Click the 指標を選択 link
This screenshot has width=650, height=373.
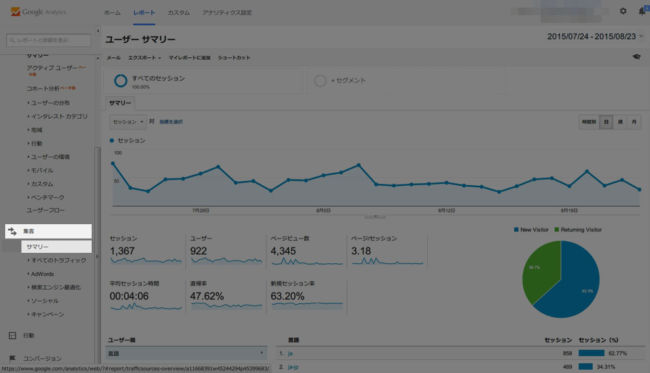point(171,122)
